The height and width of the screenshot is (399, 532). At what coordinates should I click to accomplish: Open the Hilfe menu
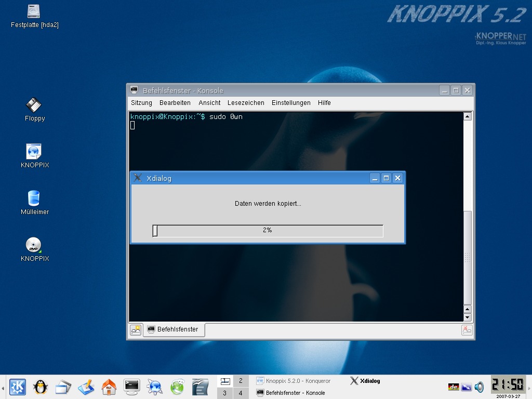(x=324, y=103)
